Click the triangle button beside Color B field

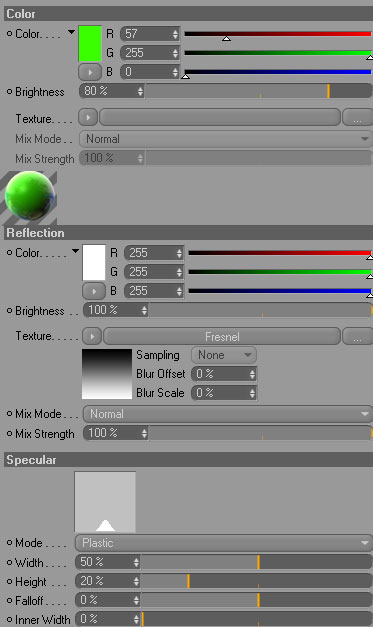90,72
